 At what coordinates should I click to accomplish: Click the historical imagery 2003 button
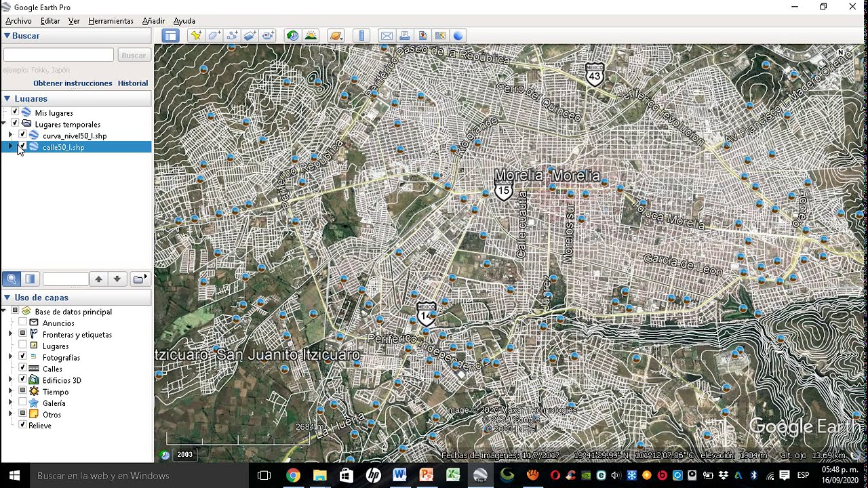184,455
